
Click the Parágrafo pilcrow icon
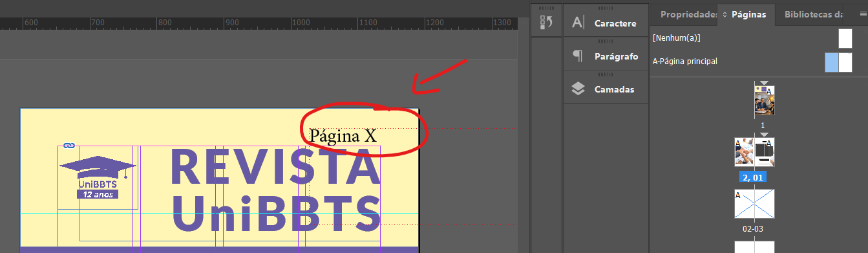click(x=578, y=56)
